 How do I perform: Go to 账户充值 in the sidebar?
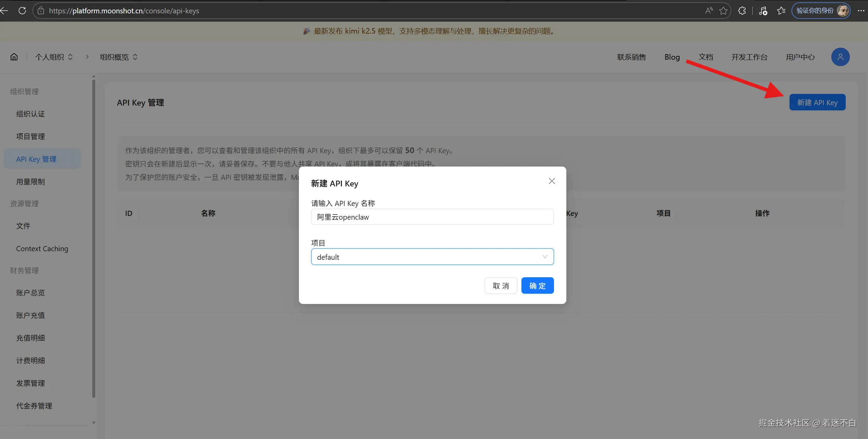pyautogui.click(x=31, y=315)
